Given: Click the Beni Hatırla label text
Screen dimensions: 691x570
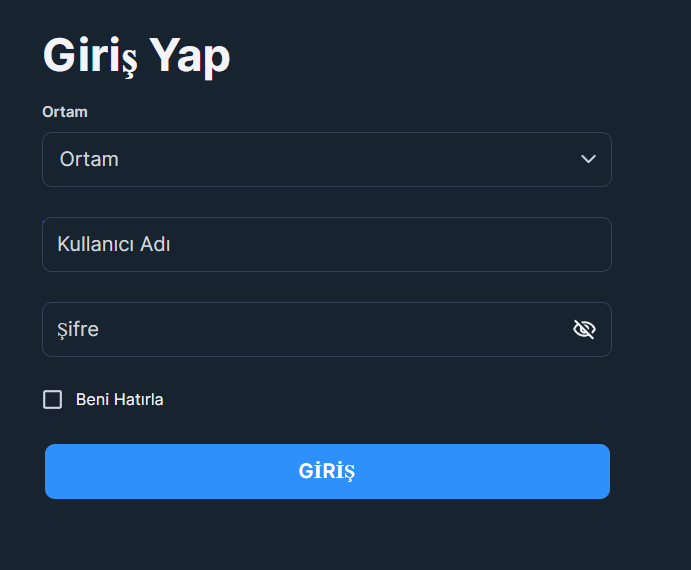Looking at the screenshot, I should [x=119, y=399].
